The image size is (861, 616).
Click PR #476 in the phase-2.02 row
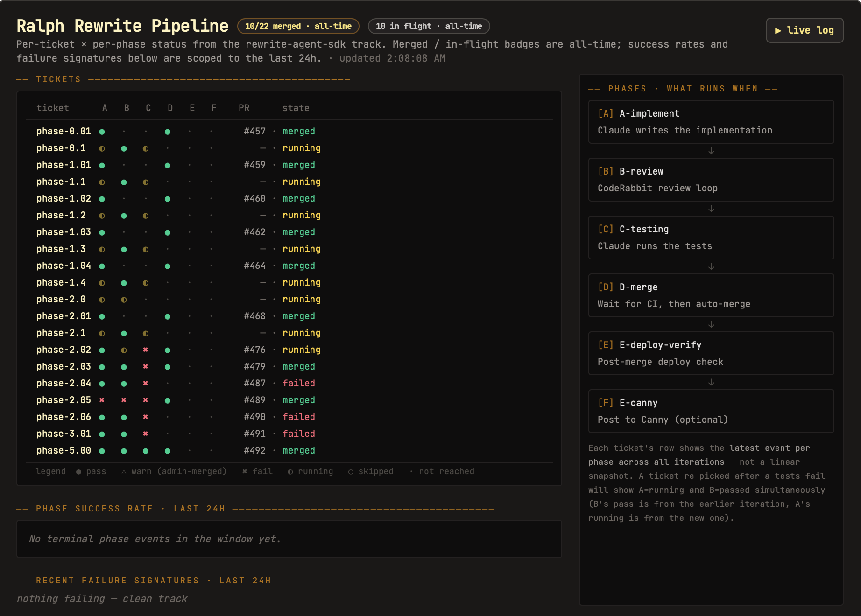[x=254, y=350]
